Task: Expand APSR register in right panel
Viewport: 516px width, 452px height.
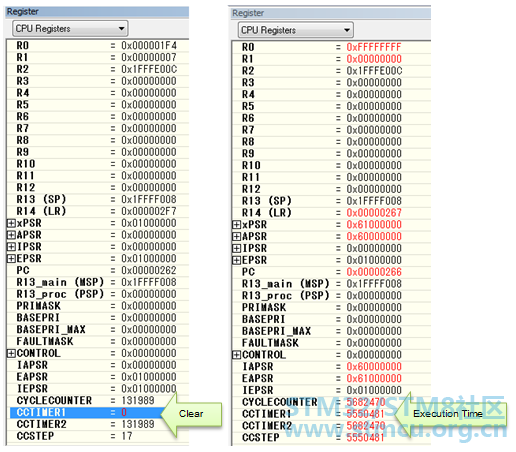Action: tap(236, 237)
